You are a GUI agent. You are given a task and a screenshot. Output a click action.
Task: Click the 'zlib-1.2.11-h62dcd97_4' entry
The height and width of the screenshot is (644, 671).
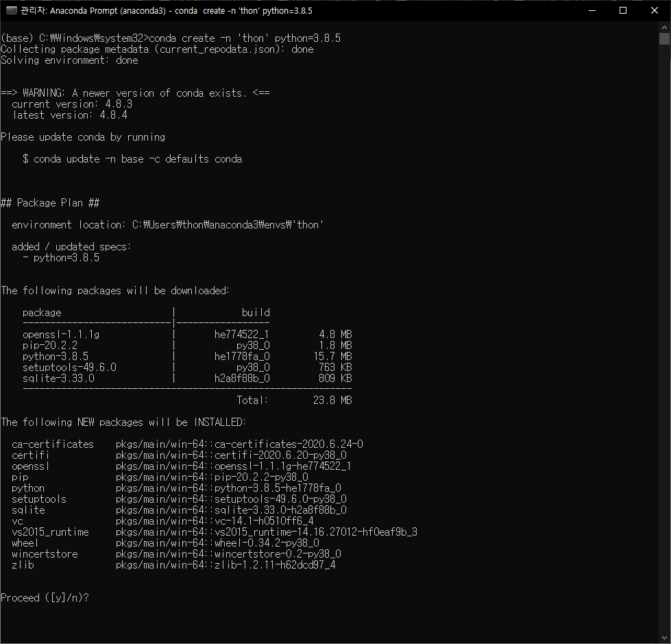275,564
